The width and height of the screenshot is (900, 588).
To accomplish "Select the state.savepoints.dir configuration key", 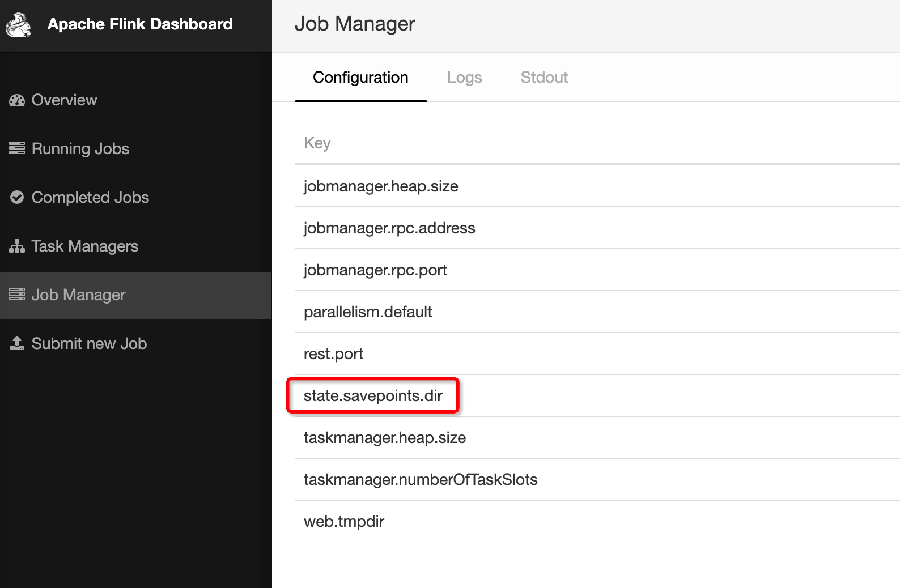I will click(x=373, y=396).
